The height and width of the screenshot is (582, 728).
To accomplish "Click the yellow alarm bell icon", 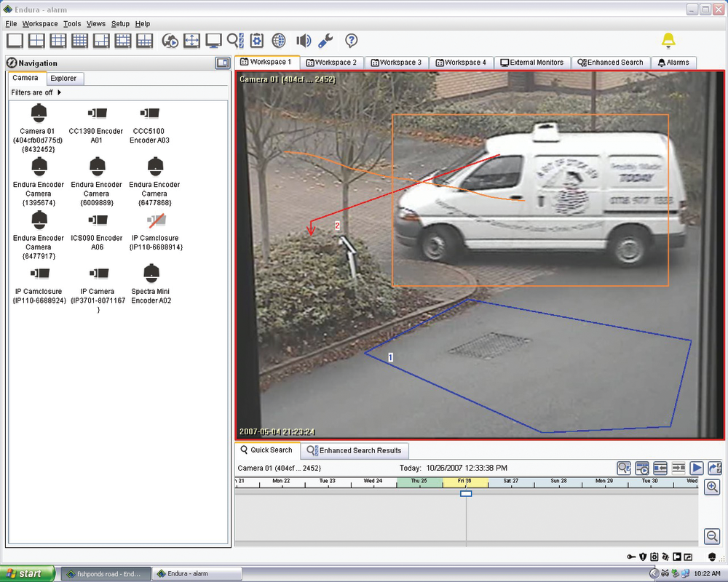I will tap(668, 40).
